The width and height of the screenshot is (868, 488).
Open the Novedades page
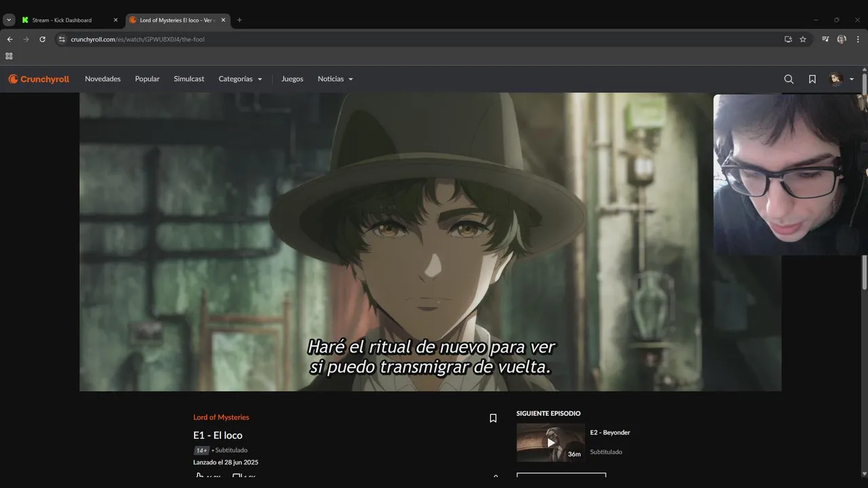pos(102,79)
